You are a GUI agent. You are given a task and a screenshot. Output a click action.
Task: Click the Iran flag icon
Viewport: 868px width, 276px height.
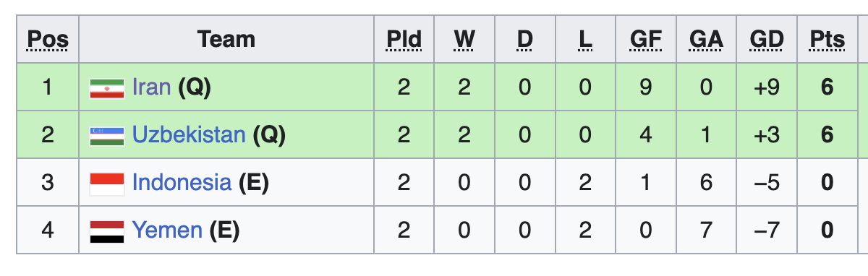tap(107, 88)
